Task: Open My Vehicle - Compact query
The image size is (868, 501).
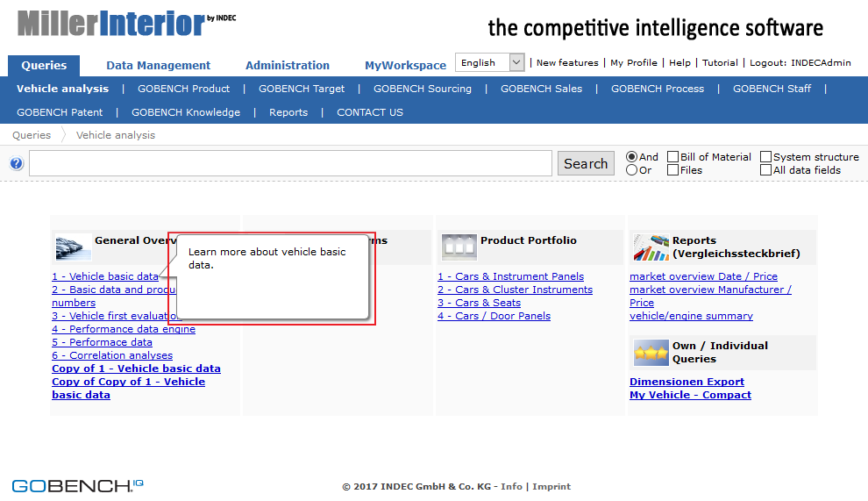Action: [x=690, y=395]
